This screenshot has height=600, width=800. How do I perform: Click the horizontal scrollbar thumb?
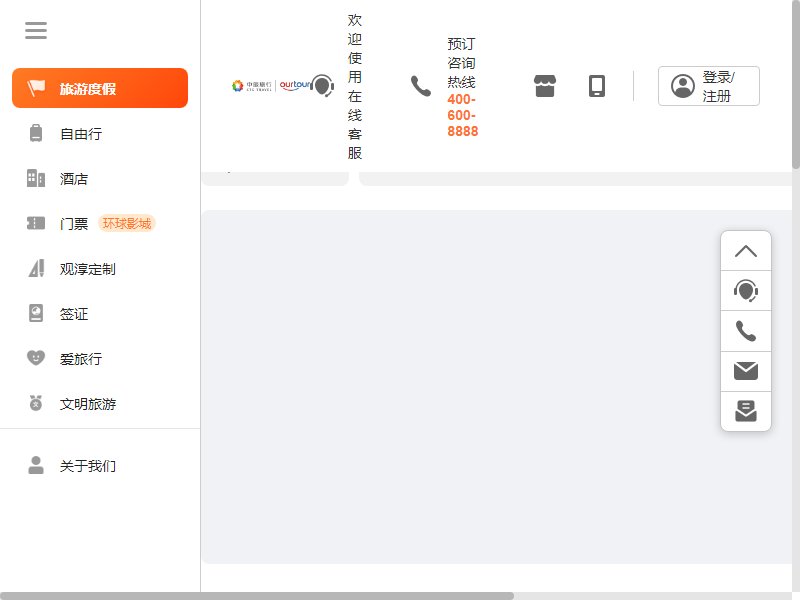[257, 596]
